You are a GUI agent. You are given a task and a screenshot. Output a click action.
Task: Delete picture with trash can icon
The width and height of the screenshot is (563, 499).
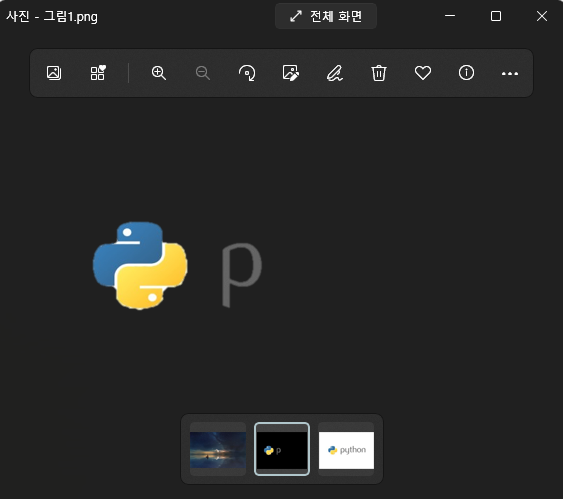(378, 73)
